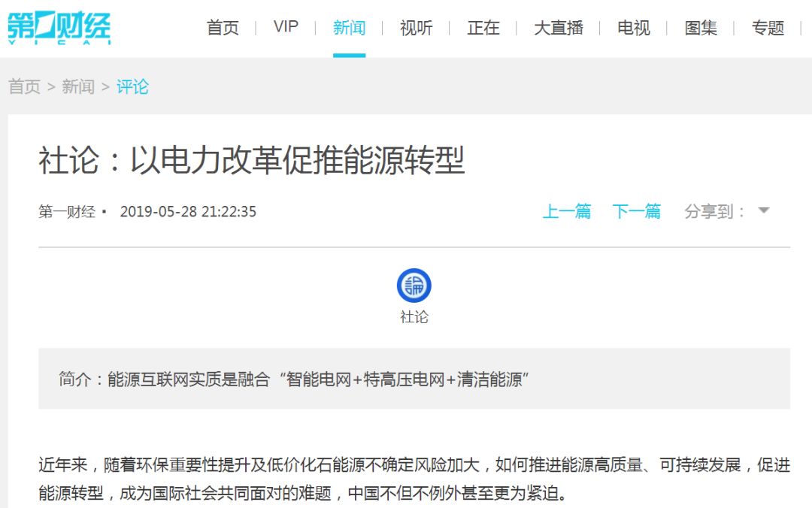Screen dimensions: 812x508
Task: Click 上一篇 to view previous article
Action: [x=568, y=211]
